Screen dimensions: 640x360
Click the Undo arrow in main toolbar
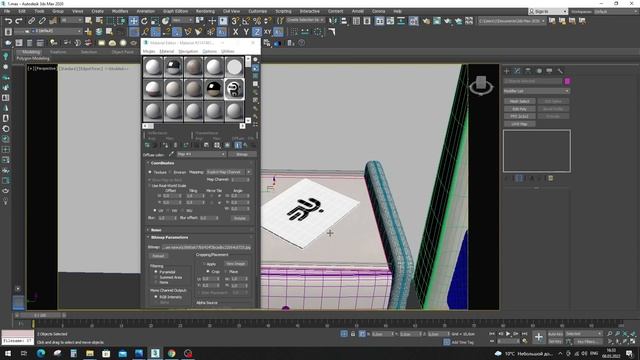pyautogui.click(x=8, y=20)
